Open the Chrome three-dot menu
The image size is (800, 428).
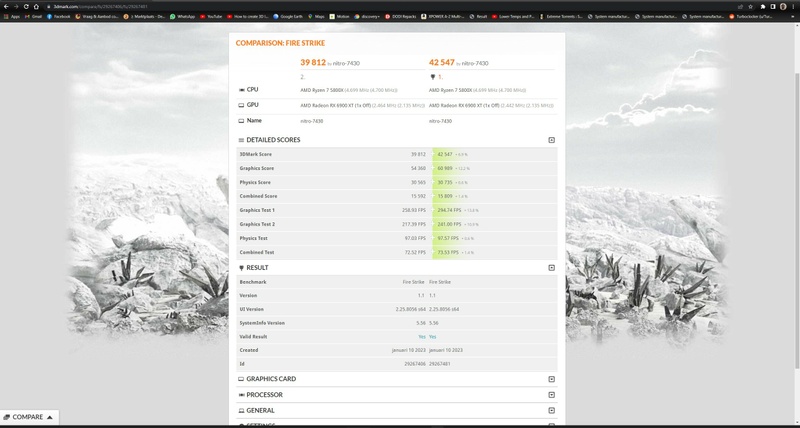(793, 7)
